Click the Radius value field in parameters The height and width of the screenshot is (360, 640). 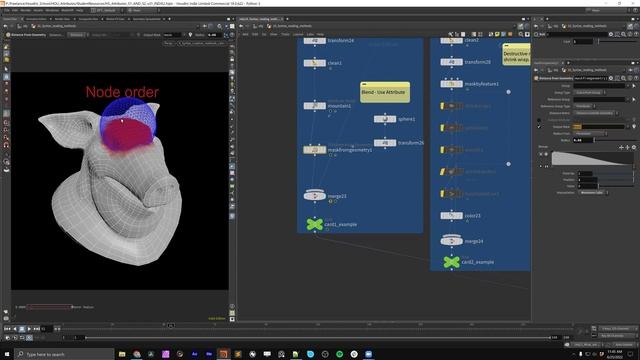click(583, 140)
